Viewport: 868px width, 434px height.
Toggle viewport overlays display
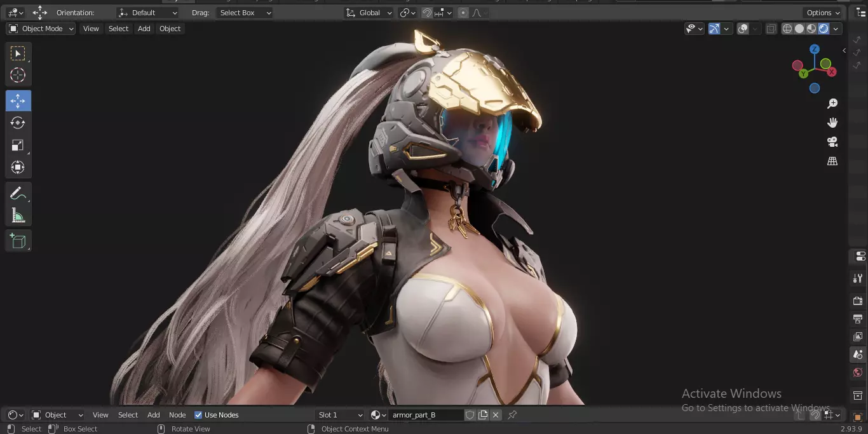743,29
